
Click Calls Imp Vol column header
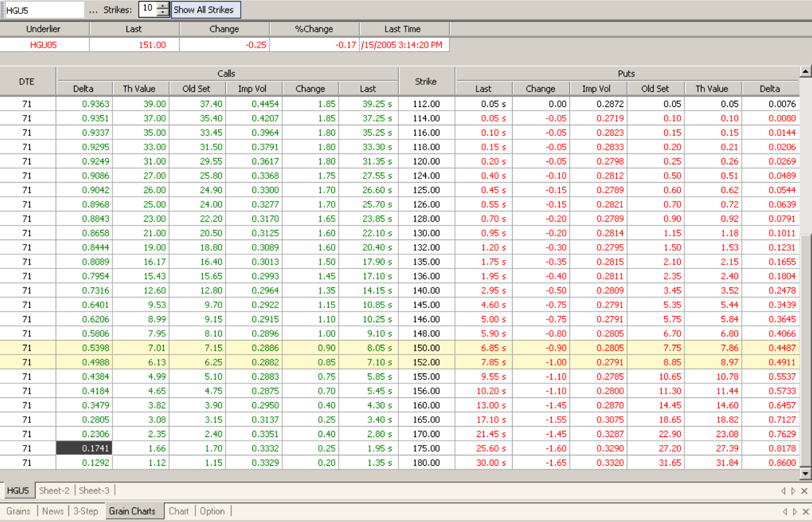(x=254, y=89)
